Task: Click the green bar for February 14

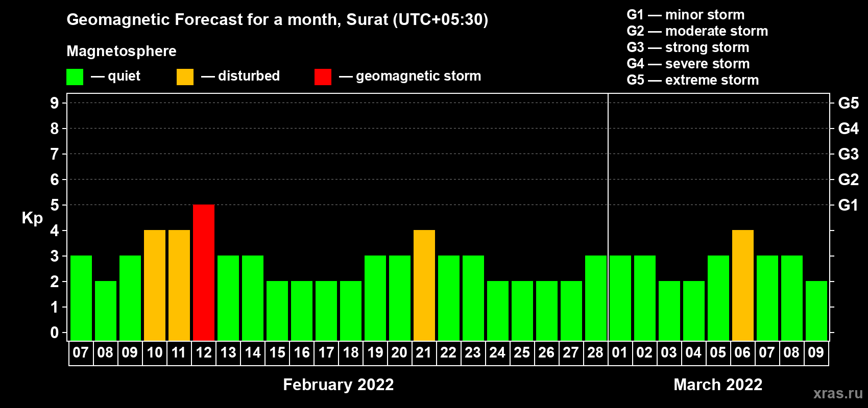Action: click(x=253, y=298)
